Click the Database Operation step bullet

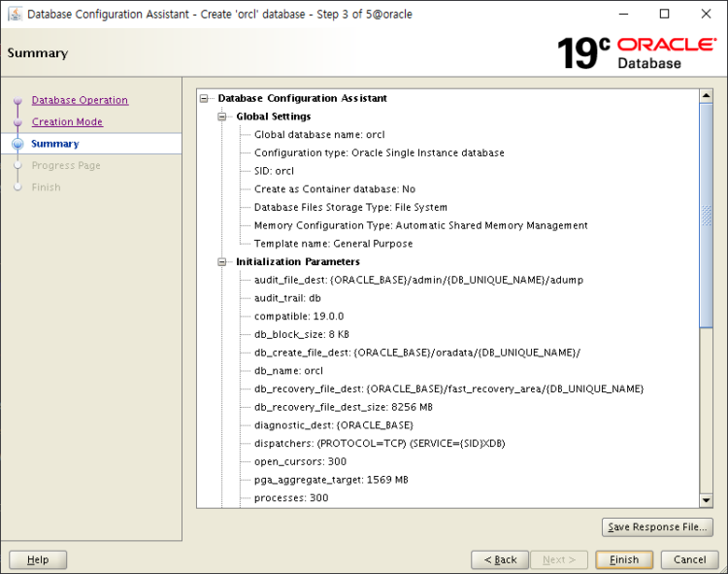coord(17,101)
